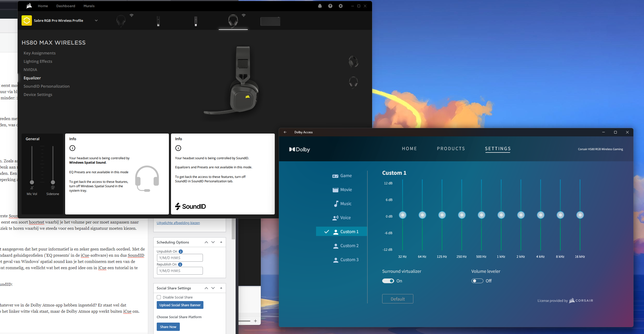Collapse the Scheduling Options panel
The width and height of the screenshot is (644, 334).
coord(221,242)
